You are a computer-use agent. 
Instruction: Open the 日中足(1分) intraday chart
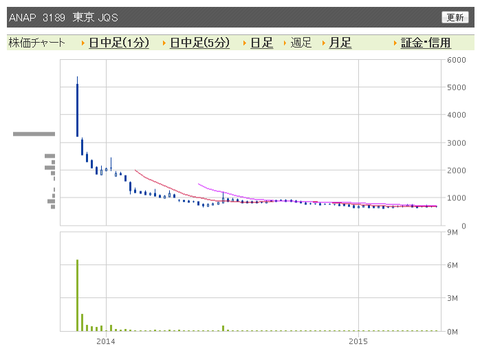click(119, 43)
